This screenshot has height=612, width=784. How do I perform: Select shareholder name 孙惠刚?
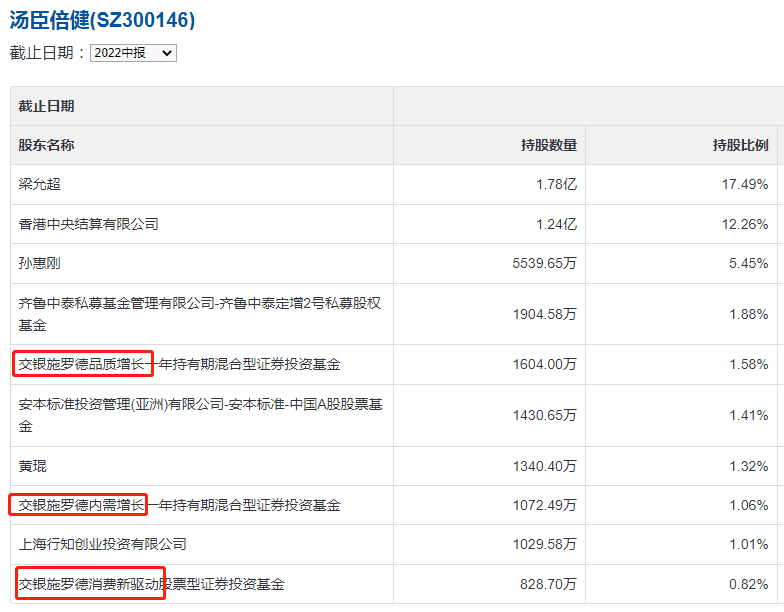click(40, 263)
